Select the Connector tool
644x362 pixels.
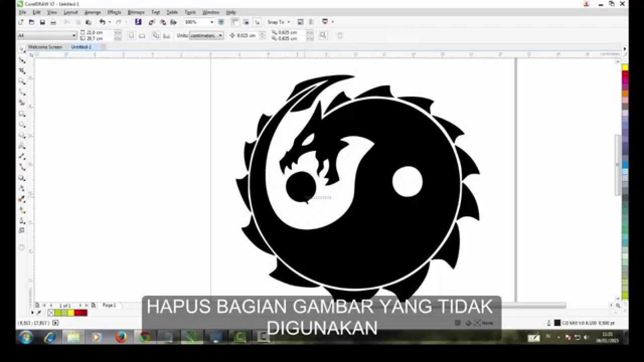tap(22, 167)
